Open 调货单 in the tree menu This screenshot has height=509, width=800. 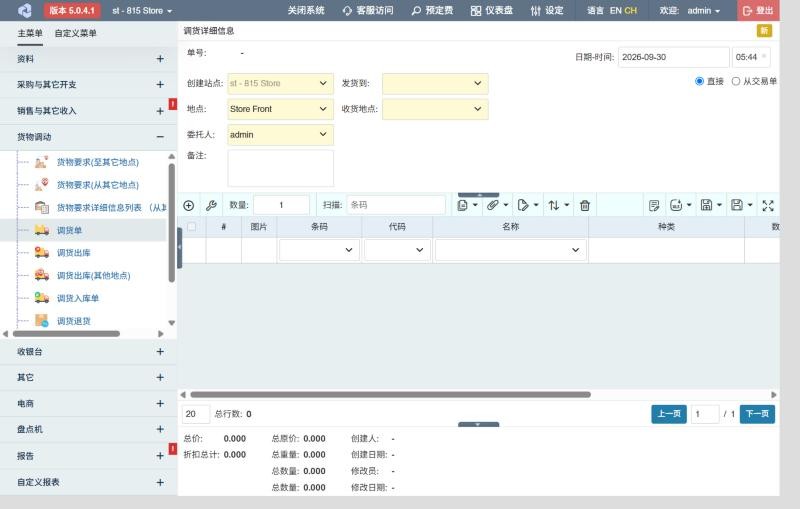pyautogui.click(x=69, y=231)
